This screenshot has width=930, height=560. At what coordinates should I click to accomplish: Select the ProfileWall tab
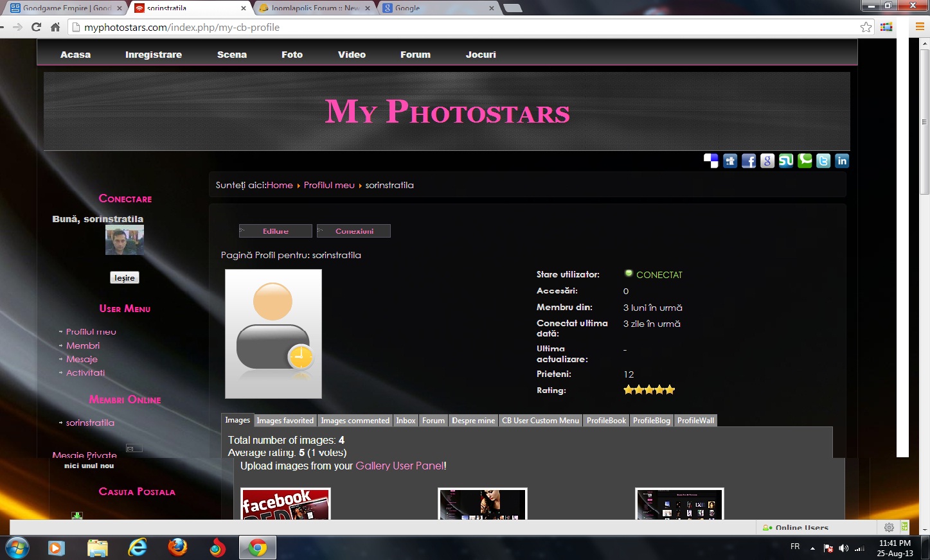pos(695,421)
